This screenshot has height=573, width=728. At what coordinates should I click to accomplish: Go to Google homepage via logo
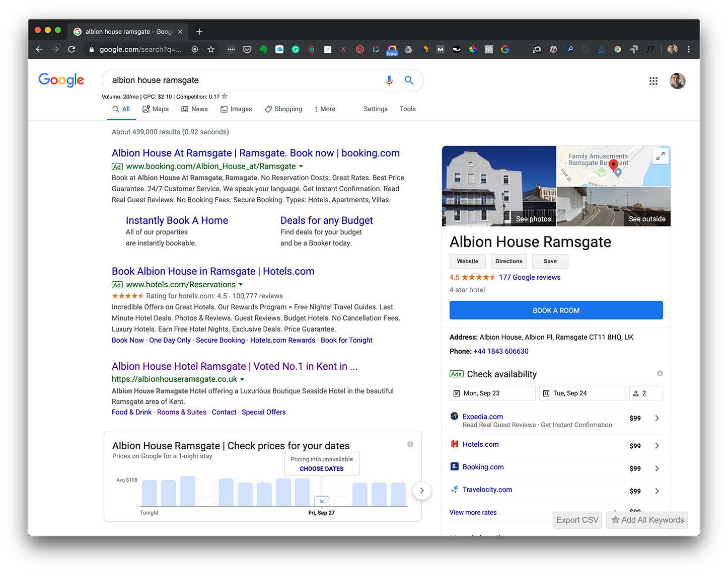[x=61, y=80]
